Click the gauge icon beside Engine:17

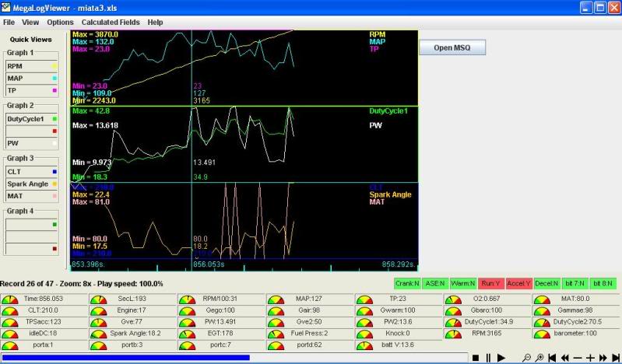[x=98, y=312]
